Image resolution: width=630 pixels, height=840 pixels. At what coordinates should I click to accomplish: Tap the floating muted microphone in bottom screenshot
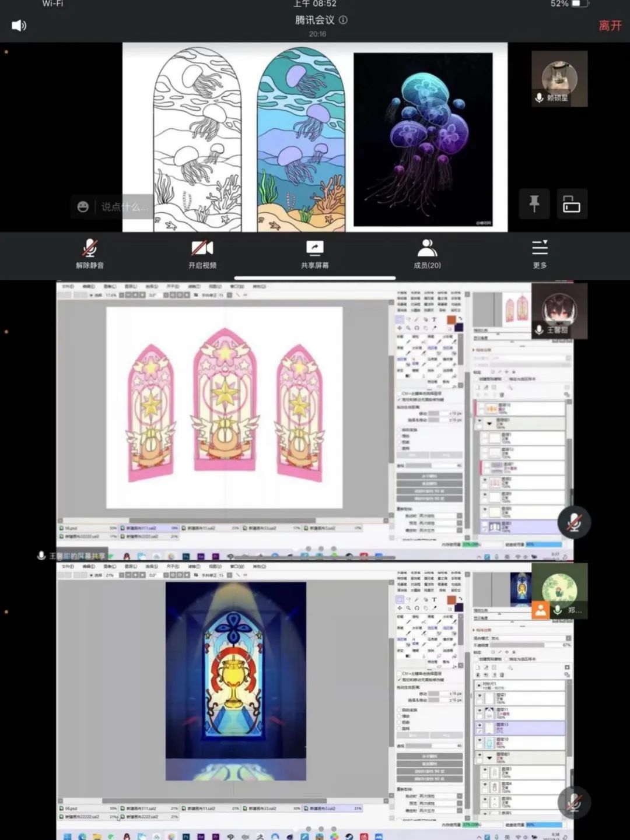tap(573, 802)
